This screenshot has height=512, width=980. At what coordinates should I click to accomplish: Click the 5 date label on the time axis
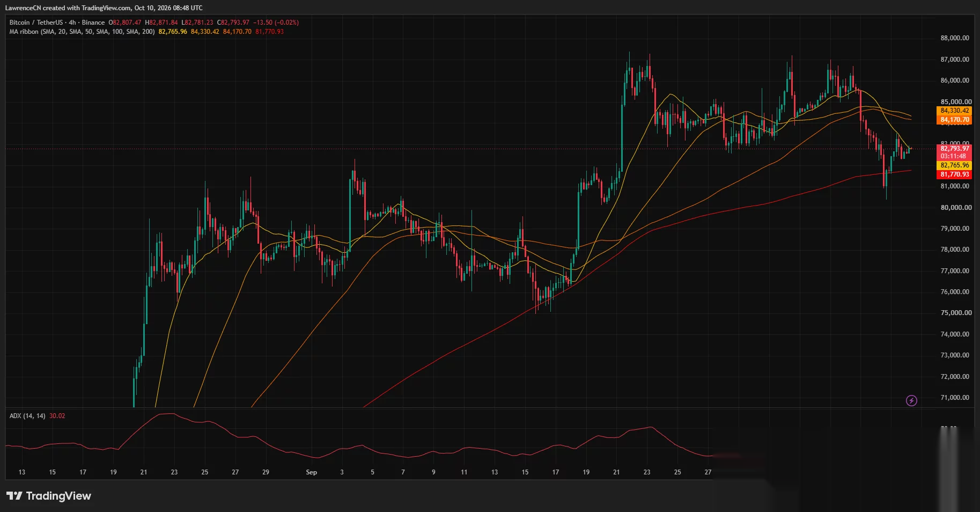click(372, 472)
